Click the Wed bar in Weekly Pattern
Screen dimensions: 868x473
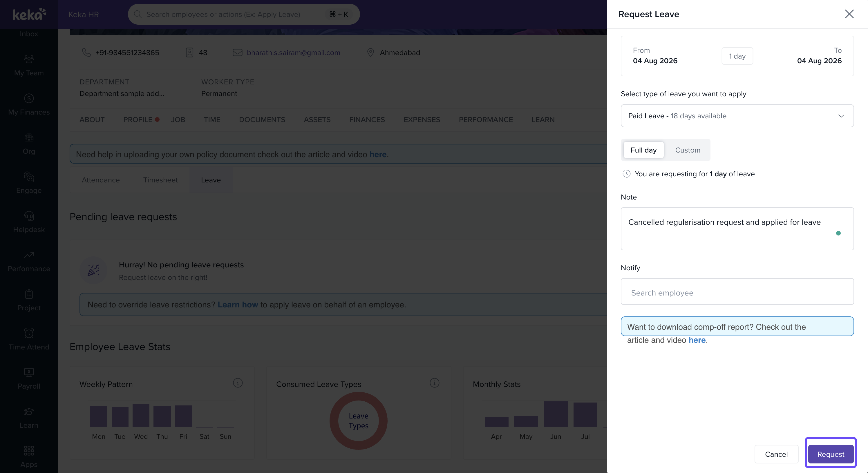pos(141,416)
